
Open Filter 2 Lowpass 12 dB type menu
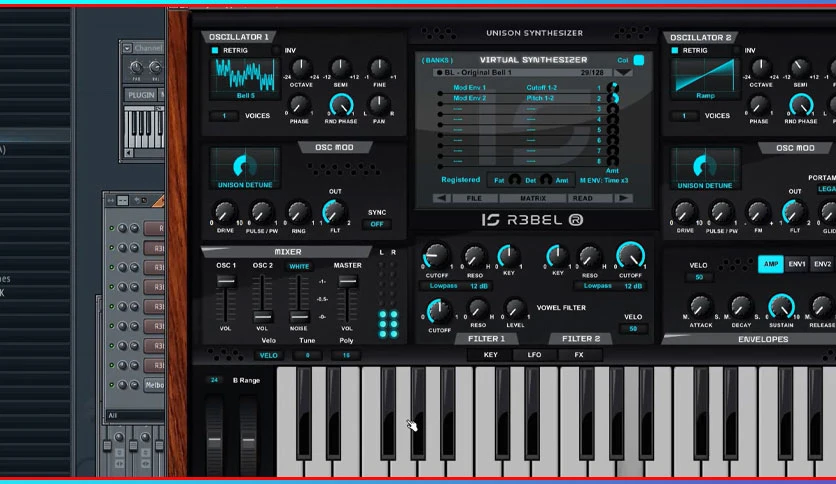[610, 286]
